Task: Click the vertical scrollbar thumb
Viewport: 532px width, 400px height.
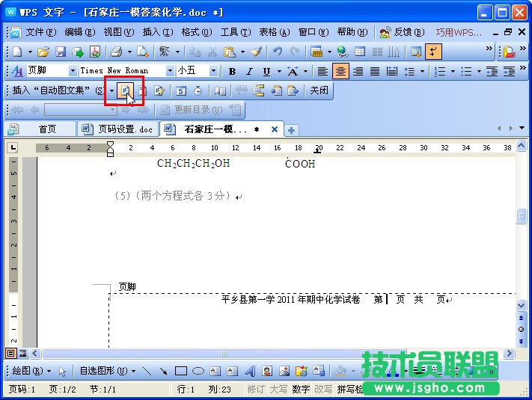Action: click(x=522, y=216)
